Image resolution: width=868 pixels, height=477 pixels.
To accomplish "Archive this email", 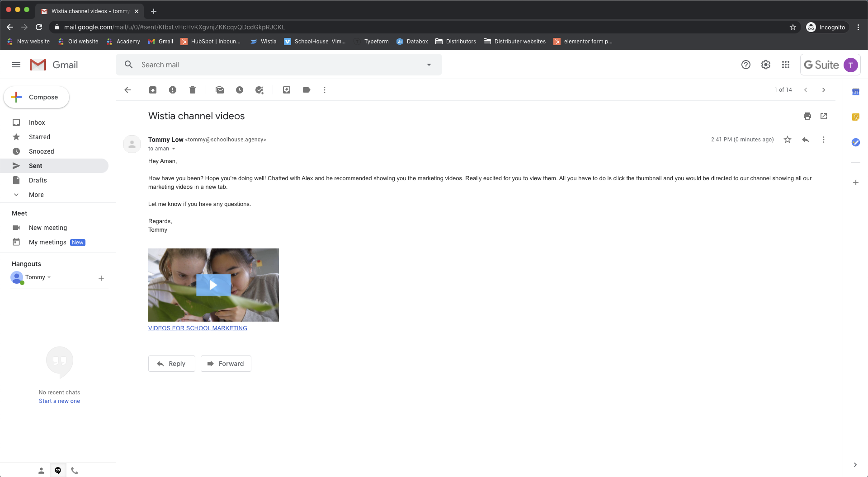I will (153, 90).
